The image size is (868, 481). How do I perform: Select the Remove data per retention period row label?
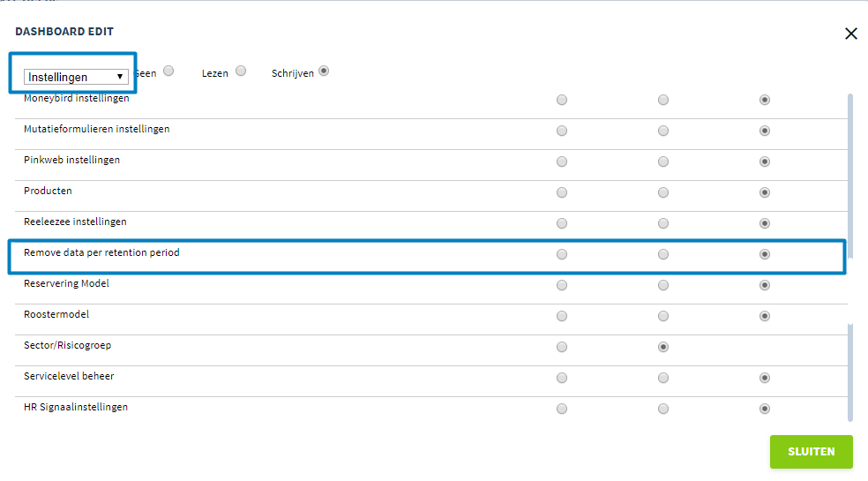tap(101, 252)
